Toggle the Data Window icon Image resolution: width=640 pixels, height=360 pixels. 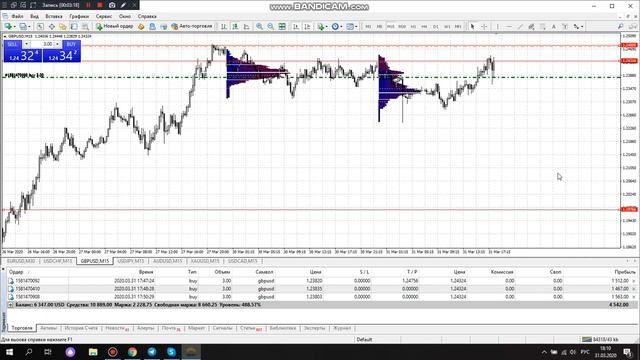52,27
